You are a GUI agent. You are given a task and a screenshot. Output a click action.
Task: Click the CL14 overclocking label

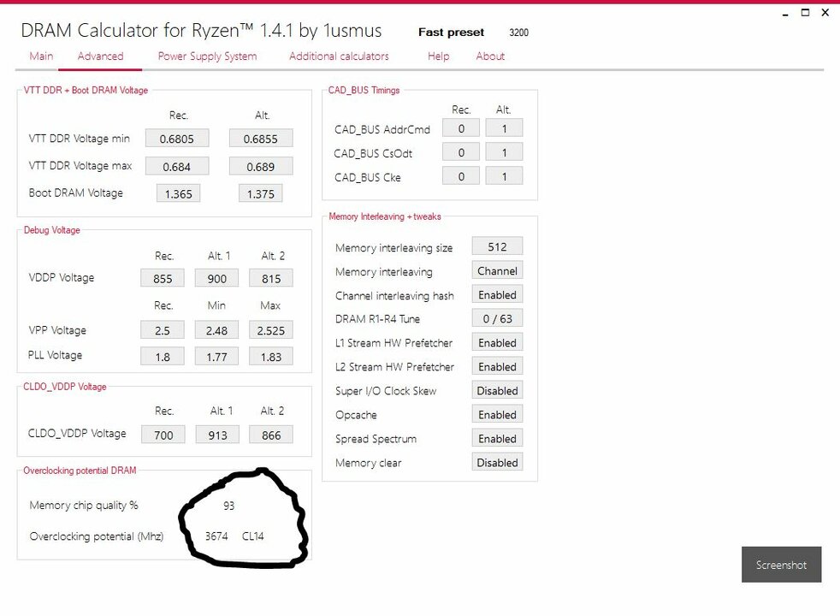(x=253, y=536)
